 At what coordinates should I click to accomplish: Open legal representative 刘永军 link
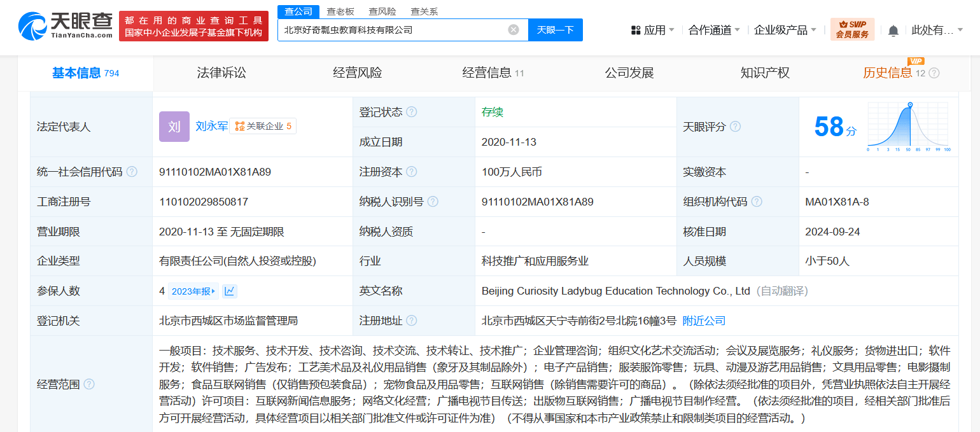[211, 127]
